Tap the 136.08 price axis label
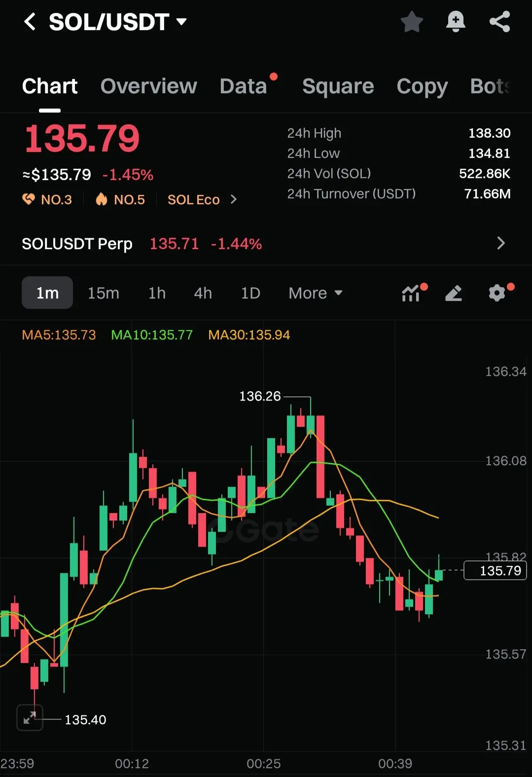This screenshot has height=777, width=532. tap(506, 461)
